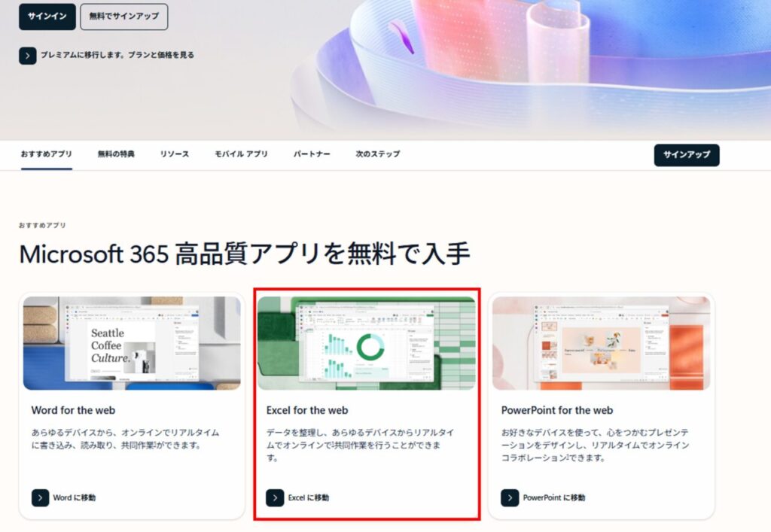This screenshot has height=532, width=771.
Task: Click the Excel for the web heading
Action: point(307,410)
